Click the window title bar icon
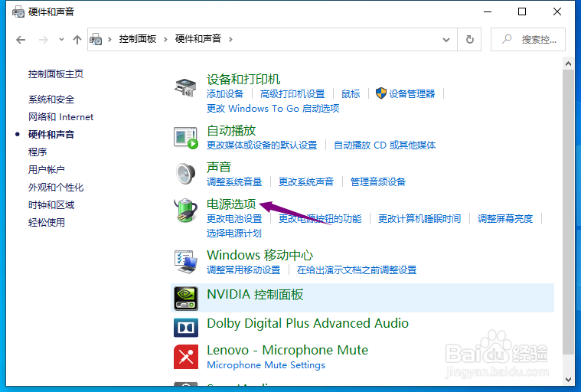Image resolution: width=581 pixels, height=392 pixels. coord(18,11)
